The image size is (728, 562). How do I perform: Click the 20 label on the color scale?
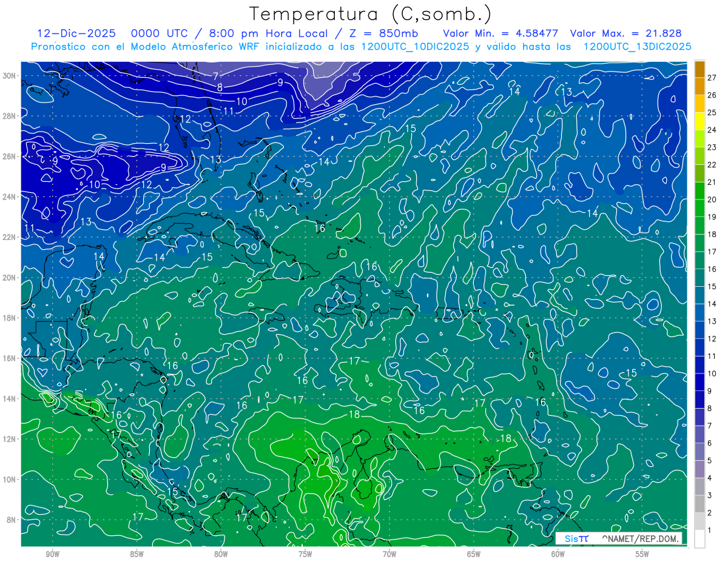(712, 199)
